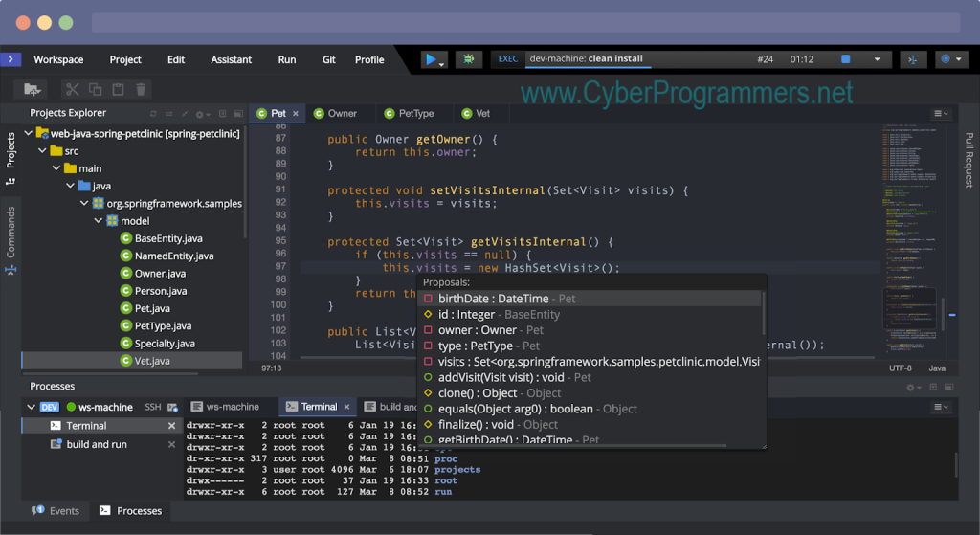Choose addVisit(Visit visit) proposal
980x535 pixels.
pyautogui.click(x=590, y=377)
